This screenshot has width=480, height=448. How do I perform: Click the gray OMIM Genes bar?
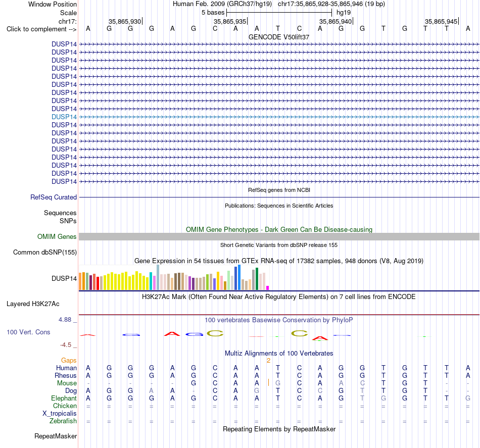click(279, 236)
